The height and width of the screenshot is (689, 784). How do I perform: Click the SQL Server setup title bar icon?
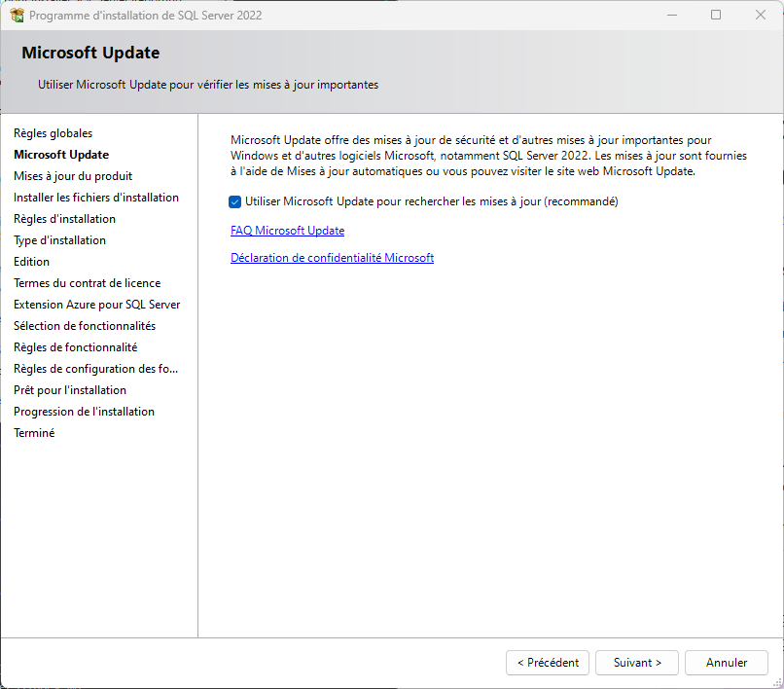[x=17, y=16]
